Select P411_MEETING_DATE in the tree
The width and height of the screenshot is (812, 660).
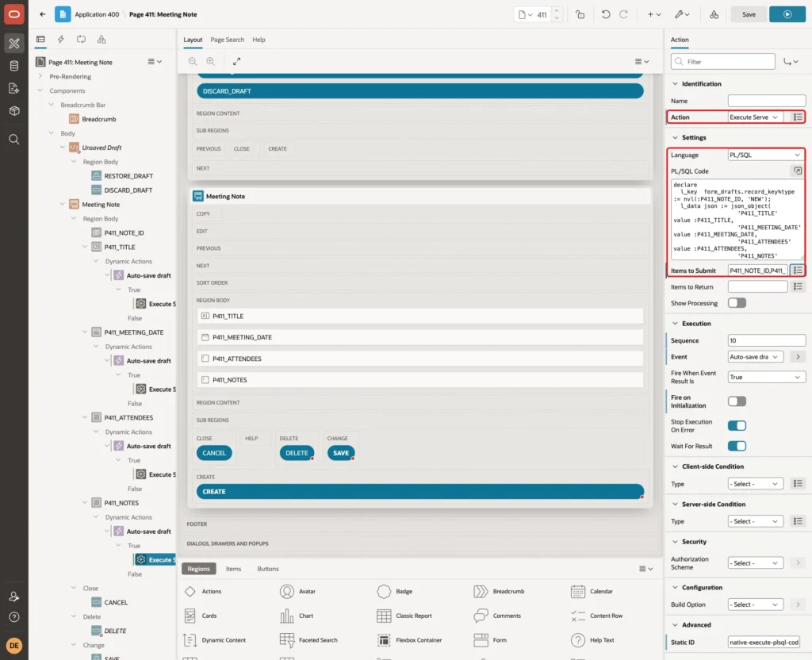click(x=133, y=332)
